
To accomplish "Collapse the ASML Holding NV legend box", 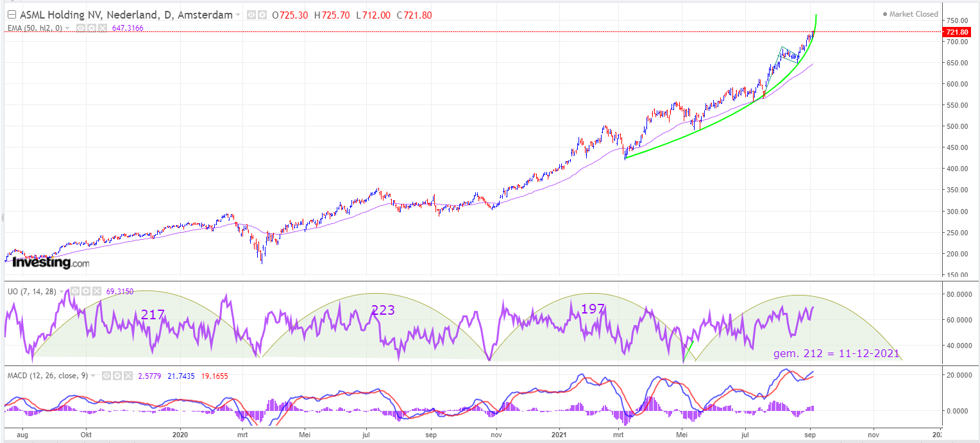I will 12,15.
